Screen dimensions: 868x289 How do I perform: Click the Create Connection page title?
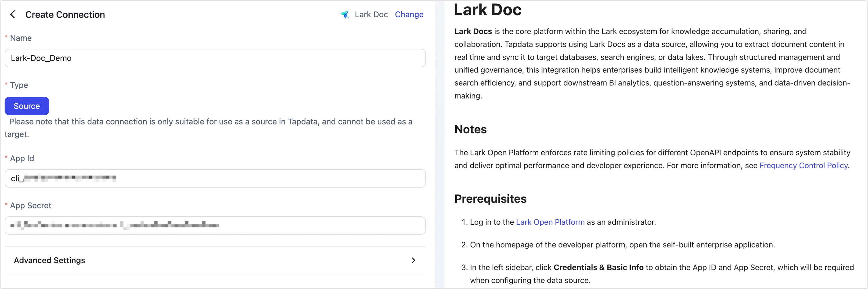click(x=65, y=14)
